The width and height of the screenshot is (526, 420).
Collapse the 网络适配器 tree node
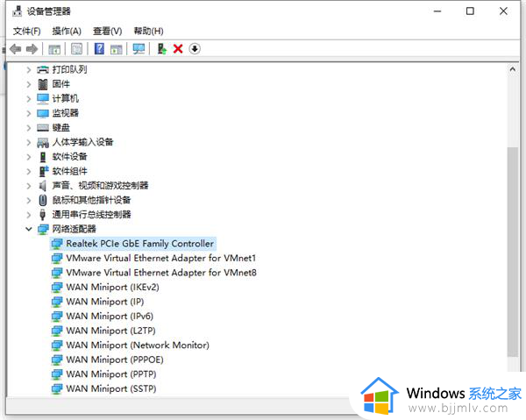(29, 229)
